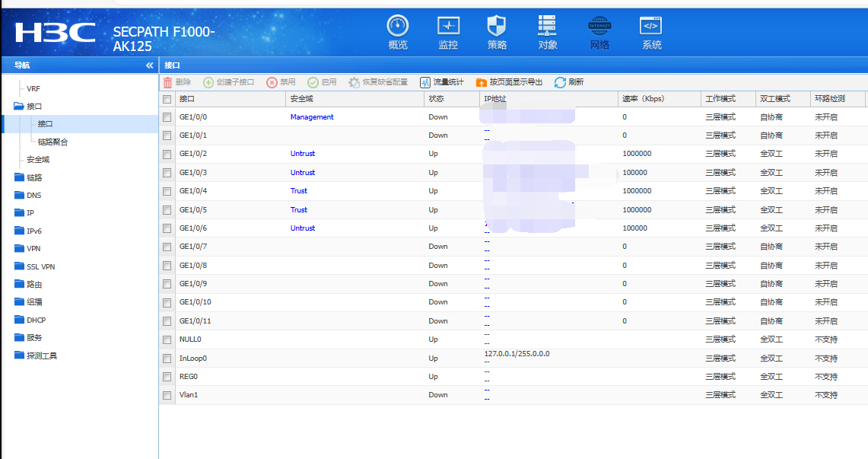Check the box for GE1/0/2
Image resolution: width=868 pixels, height=459 pixels.
pos(167,155)
